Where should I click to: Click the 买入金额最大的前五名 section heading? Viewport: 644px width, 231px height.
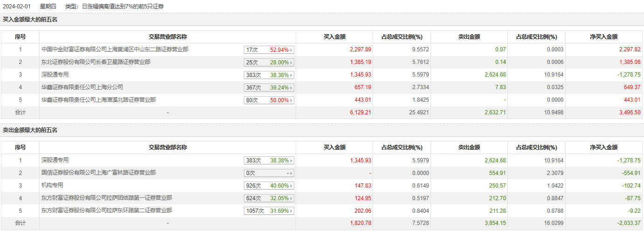30,20
